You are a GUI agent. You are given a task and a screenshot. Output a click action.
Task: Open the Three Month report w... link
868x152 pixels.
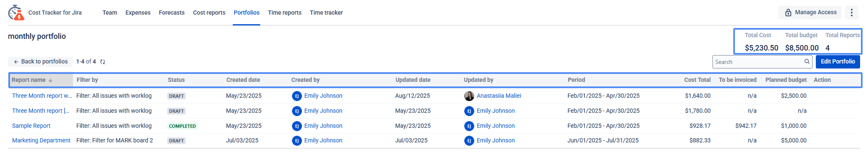pyautogui.click(x=42, y=96)
